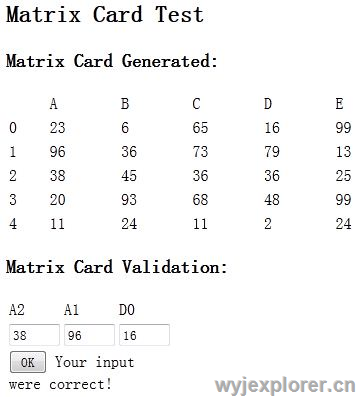
Task: Click the Matrix Card Test heading
Action: [105, 15]
